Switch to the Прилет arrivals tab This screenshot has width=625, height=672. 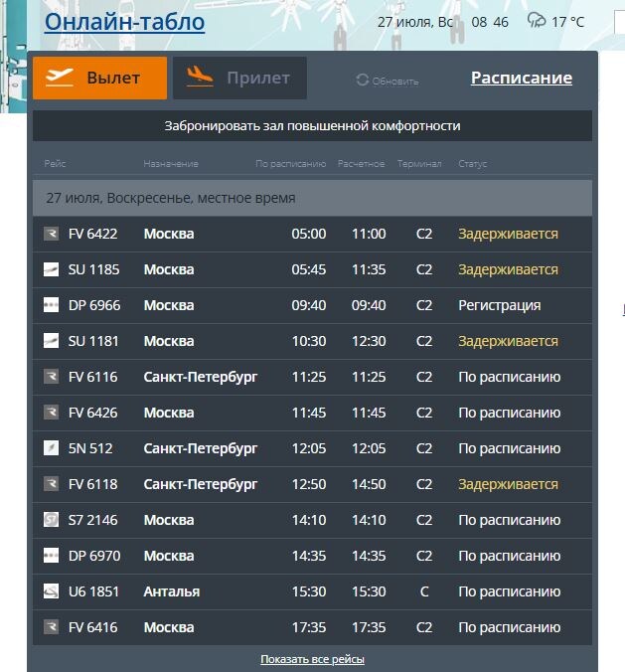coord(239,78)
